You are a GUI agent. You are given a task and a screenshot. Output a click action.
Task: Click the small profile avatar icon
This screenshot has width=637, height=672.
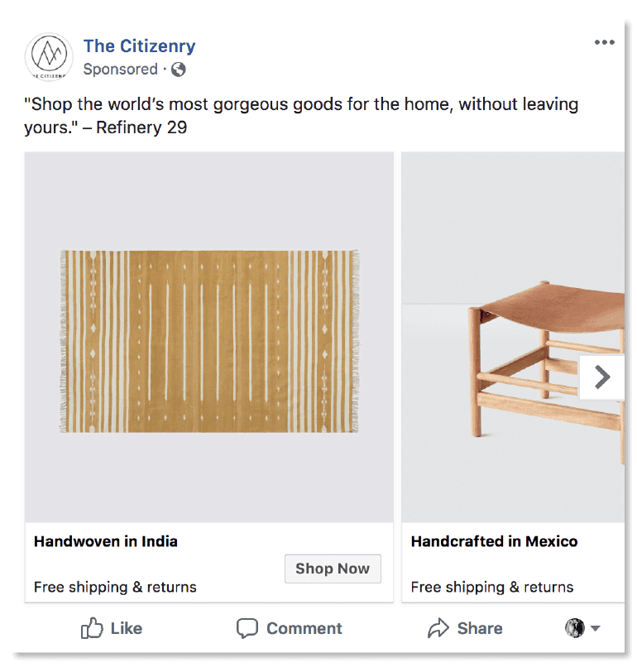pyautogui.click(x=574, y=628)
